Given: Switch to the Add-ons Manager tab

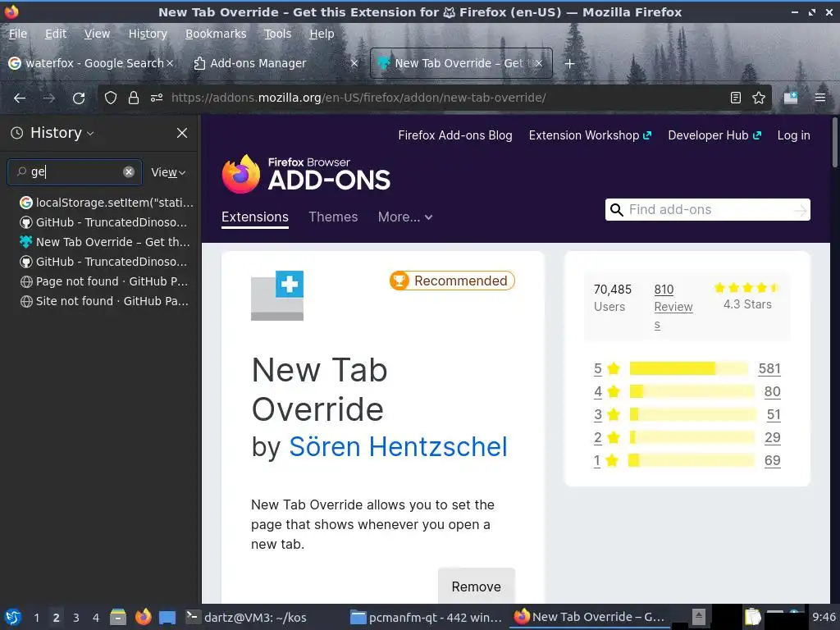Looking at the screenshot, I should pos(268,63).
